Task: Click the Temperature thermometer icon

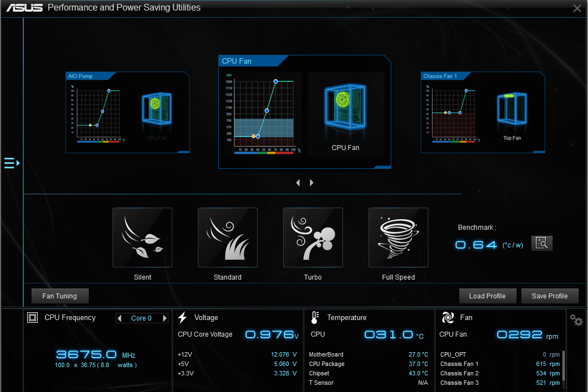Action: (x=315, y=317)
